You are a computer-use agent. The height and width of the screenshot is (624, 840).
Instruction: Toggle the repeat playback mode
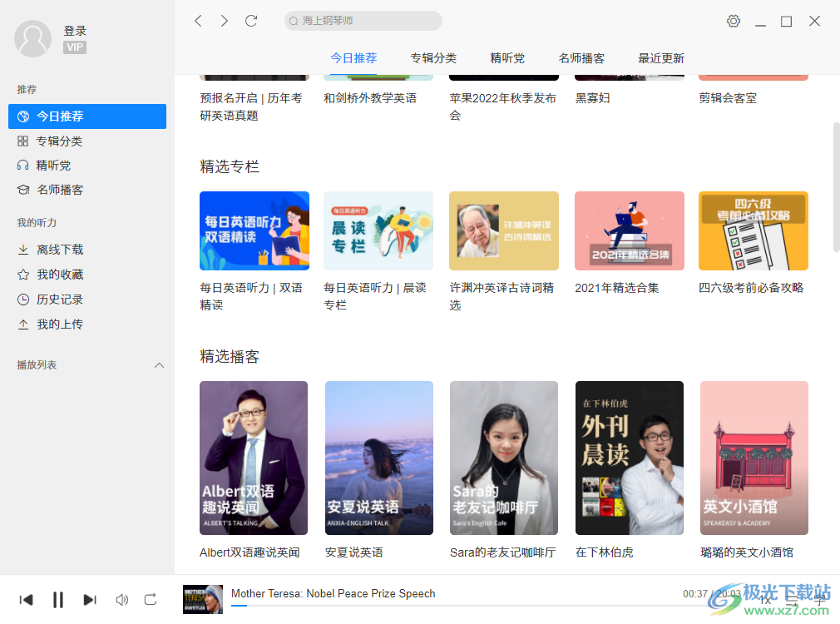pyautogui.click(x=151, y=599)
